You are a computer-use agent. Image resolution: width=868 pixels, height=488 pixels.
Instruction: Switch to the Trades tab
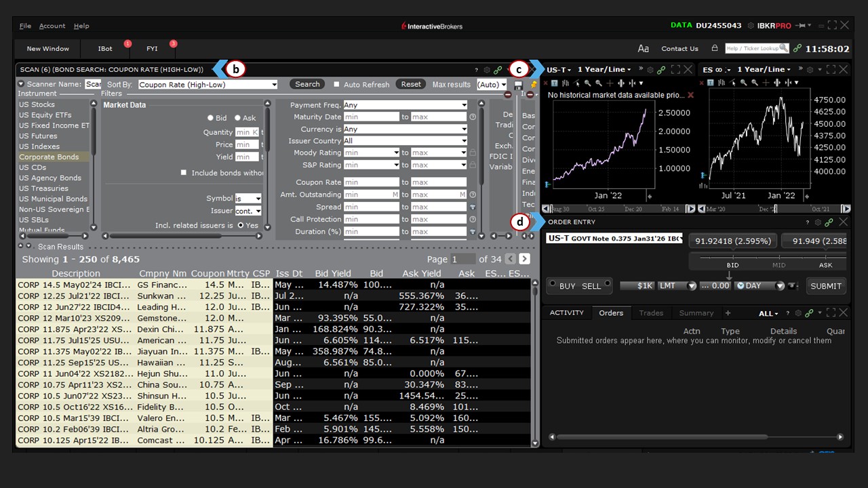(652, 312)
